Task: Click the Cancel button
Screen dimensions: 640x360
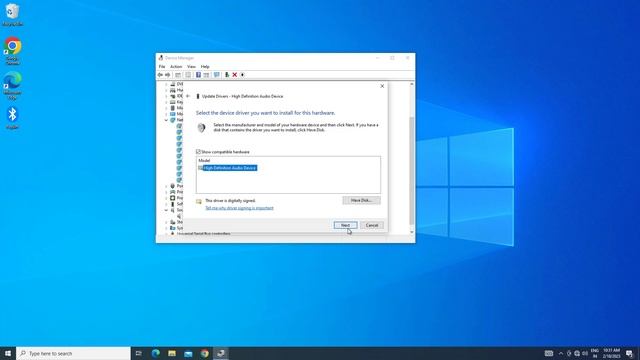Action: tap(372, 225)
